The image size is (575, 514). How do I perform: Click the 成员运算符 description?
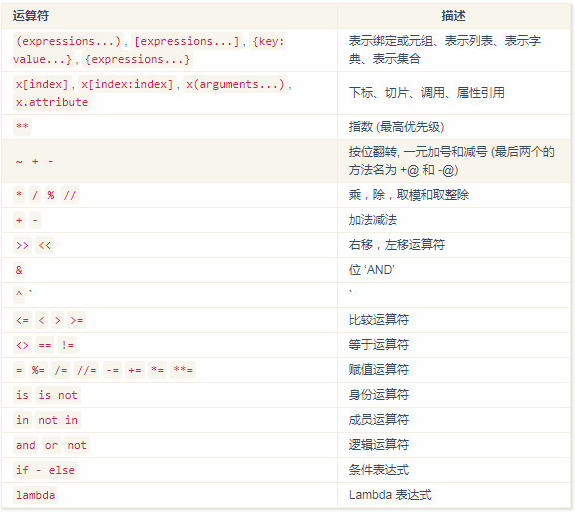(x=379, y=419)
